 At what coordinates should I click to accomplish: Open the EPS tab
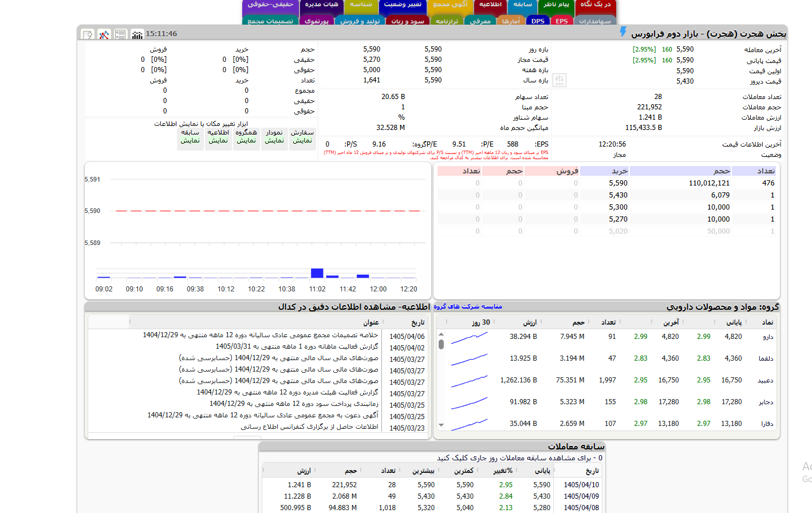562,21
